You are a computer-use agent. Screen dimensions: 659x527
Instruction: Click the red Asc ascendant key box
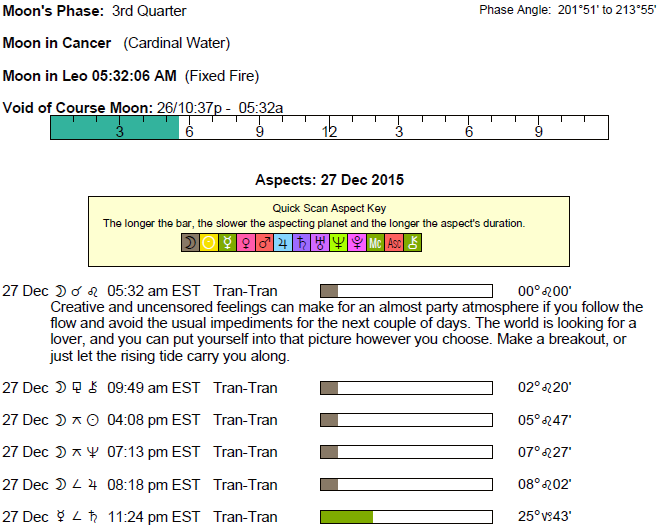click(394, 243)
